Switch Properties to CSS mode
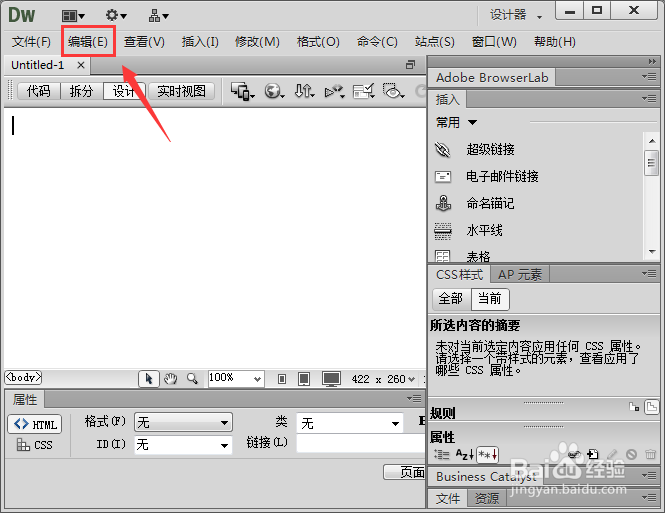This screenshot has width=665, height=513. pos(35,445)
